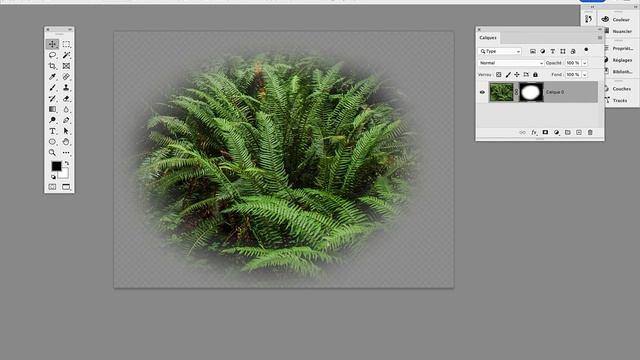Prevent auto-nesting in artboards lock
The height and width of the screenshot is (360, 640).
[x=526, y=75]
